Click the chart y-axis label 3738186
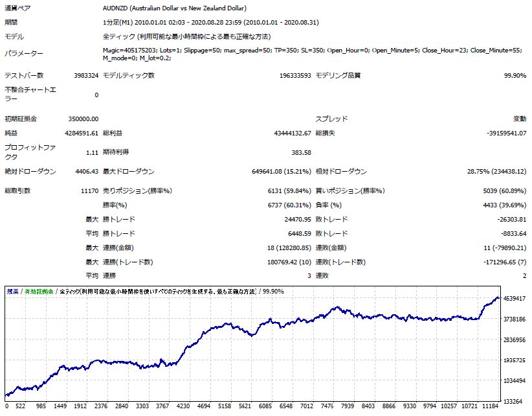The width and height of the screenshot is (532, 416). point(515,319)
